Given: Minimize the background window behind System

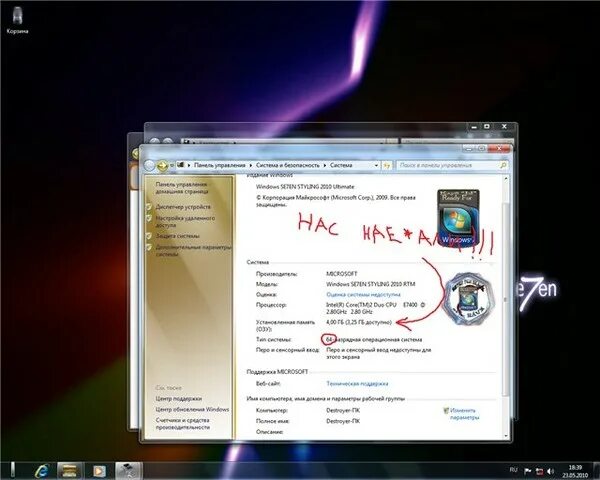Looking at the screenshot, I should click(474, 127).
